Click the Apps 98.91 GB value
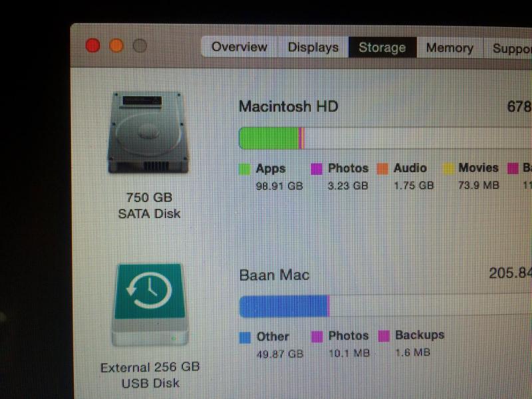The height and width of the screenshot is (399, 532). click(279, 186)
